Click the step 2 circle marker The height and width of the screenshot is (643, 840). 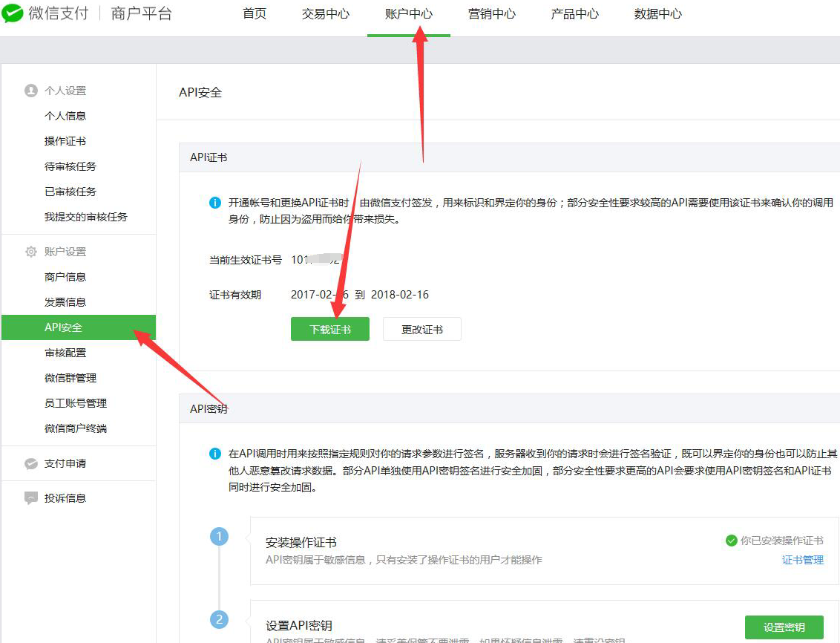pos(219,620)
